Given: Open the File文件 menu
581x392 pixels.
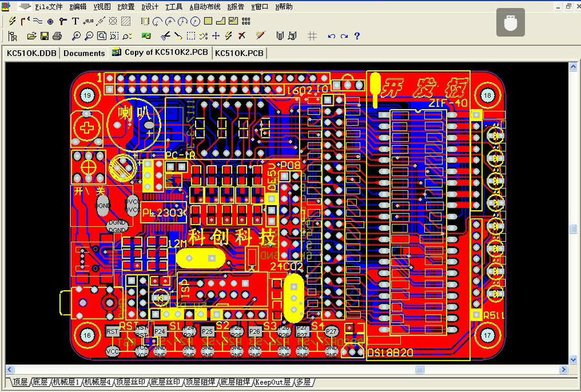Looking at the screenshot, I should coord(49,6).
